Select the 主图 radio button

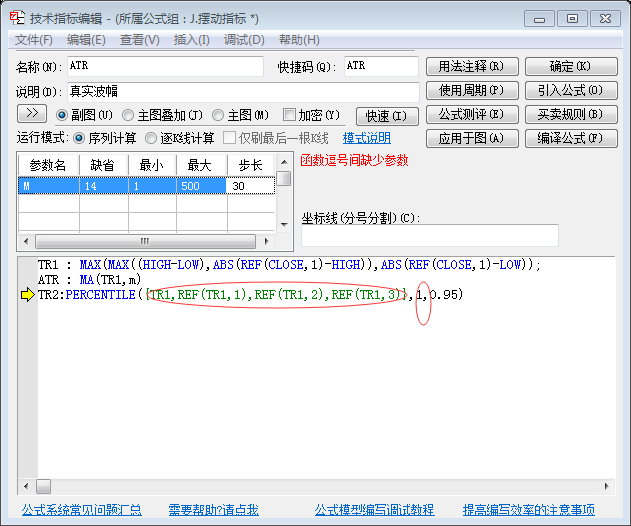click(218, 116)
